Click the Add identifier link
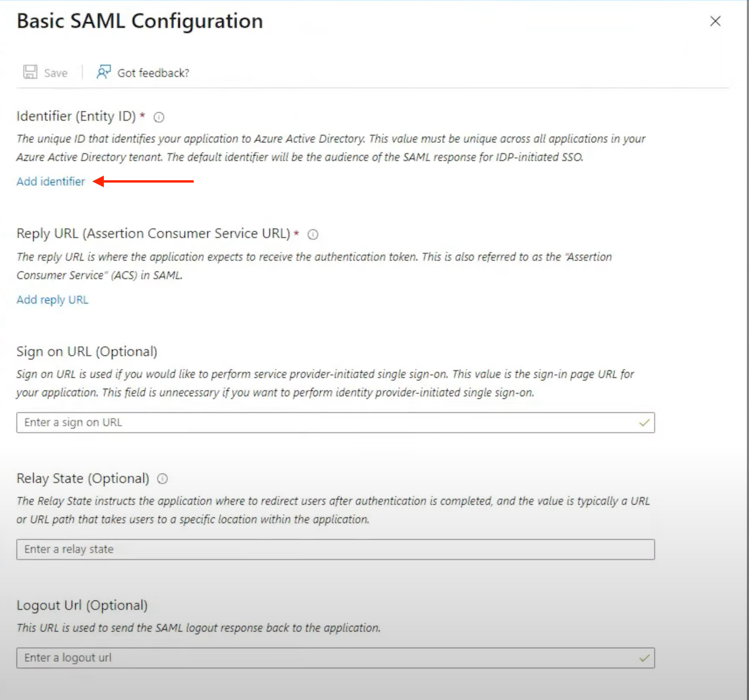This screenshot has width=749, height=700. click(x=51, y=181)
